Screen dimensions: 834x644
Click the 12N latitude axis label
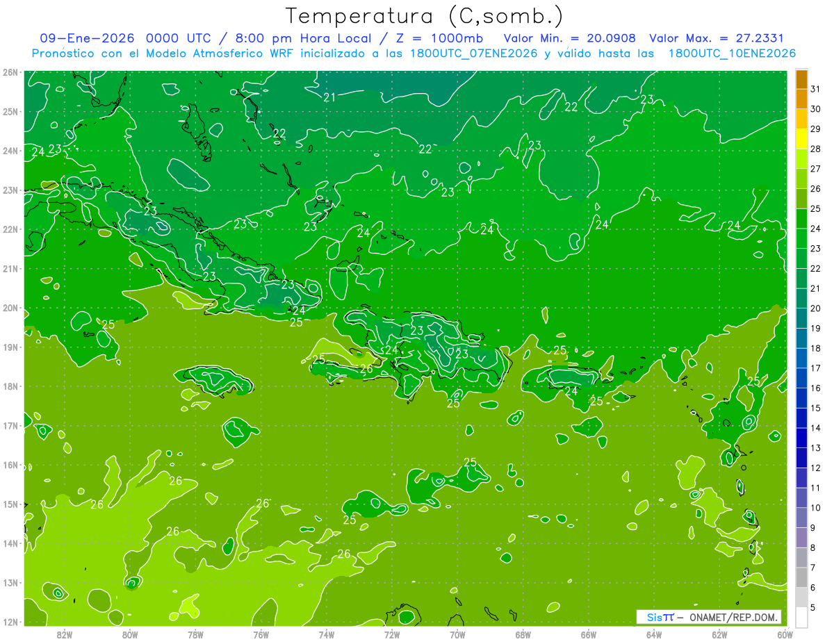click(x=10, y=622)
